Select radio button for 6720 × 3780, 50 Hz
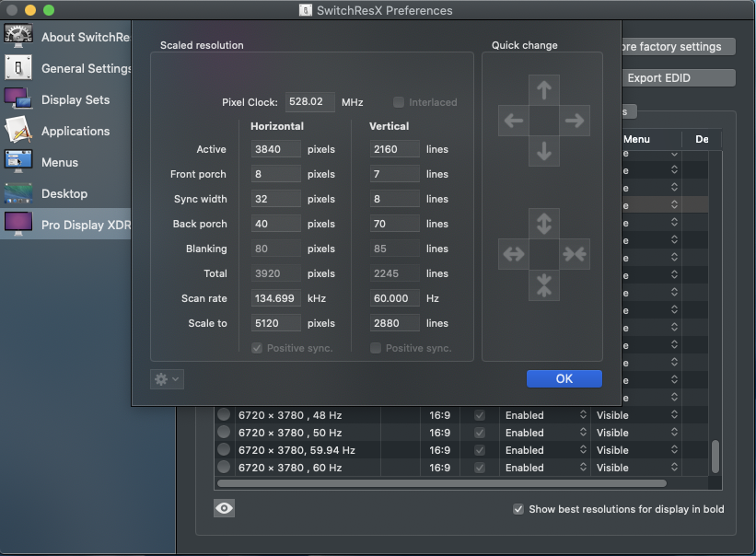The height and width of the screenshot is (556, 756). [x=224, y=432]
